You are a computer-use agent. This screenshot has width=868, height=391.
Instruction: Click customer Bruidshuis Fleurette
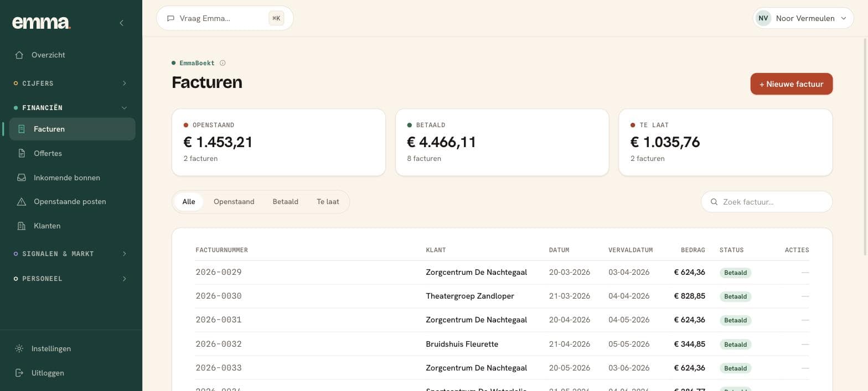(x=462, y=344)
